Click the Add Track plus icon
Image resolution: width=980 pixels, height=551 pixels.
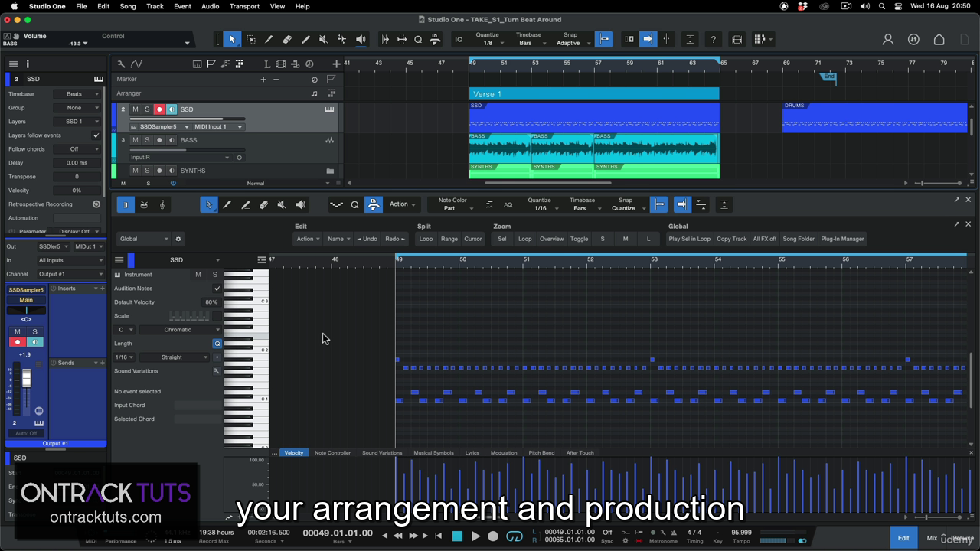[336, 64]
